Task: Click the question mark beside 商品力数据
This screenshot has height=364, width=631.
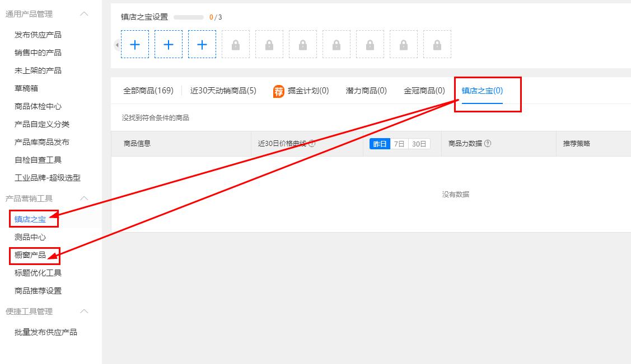Action: [x=487, y=143]
